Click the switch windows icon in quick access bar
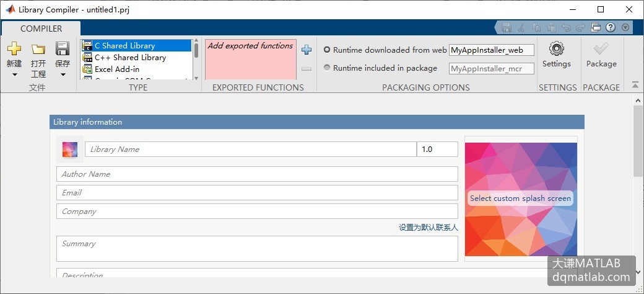The width and height of the screenshot is (644, 294). 596,27
